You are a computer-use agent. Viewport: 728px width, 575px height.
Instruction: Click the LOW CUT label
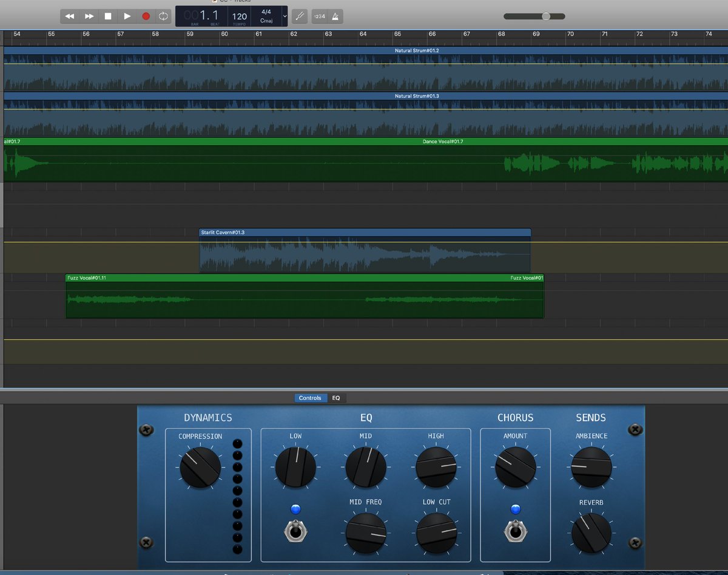pyautogui.click(x=436, y=502)
